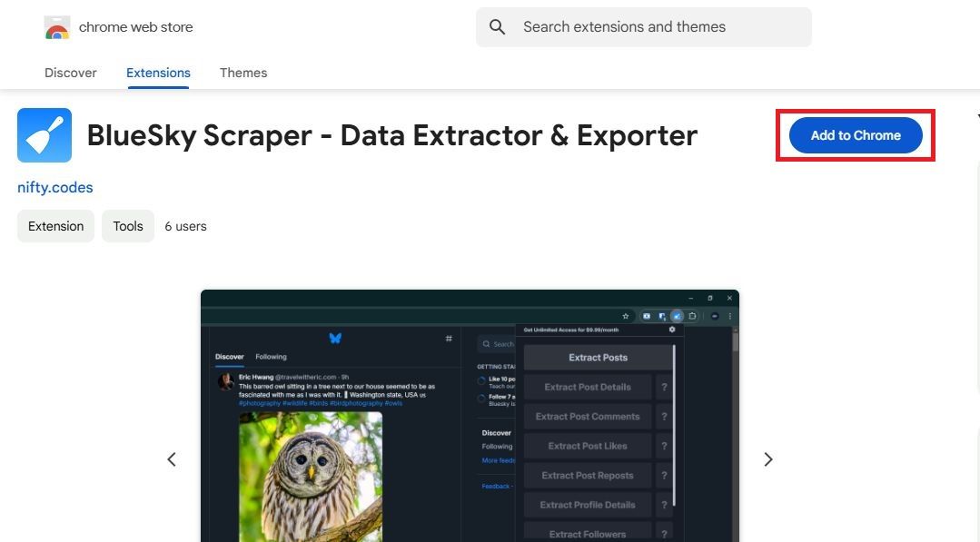This screenshot has width=980, height=542.
Task: Click the settings gear in the extension popup
Action: [672, 330]
